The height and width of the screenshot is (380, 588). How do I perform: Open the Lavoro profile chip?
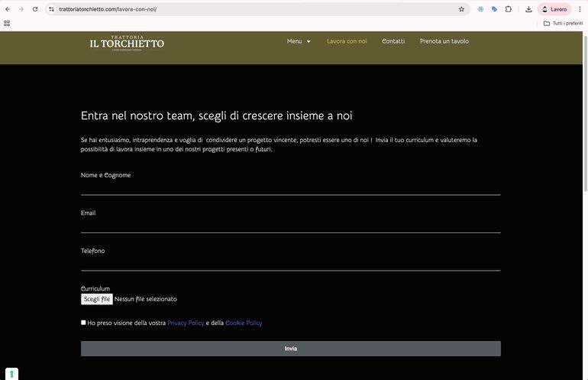(x=554, y=9)
